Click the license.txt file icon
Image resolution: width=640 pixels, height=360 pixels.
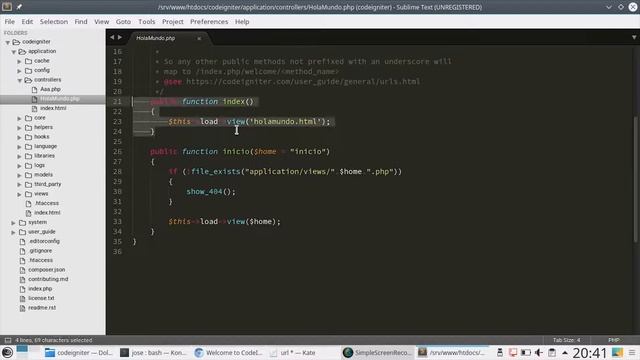click(22, 298)
